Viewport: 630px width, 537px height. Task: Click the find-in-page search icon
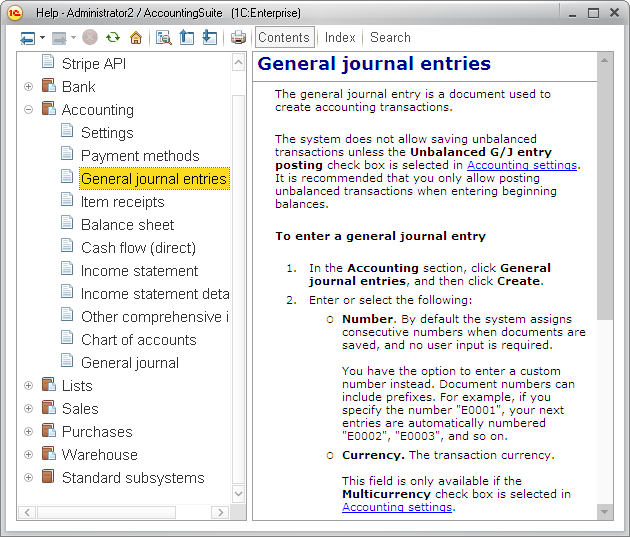click(164, 38)
